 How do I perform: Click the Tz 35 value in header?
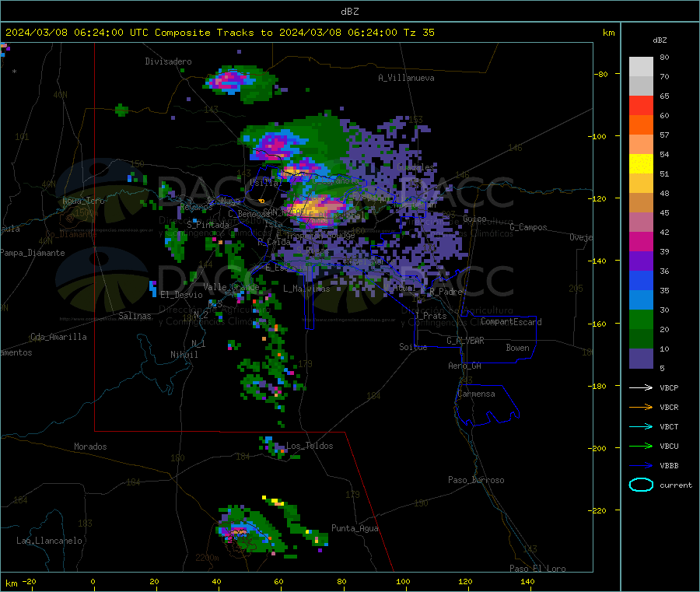[x=419, y=33]
